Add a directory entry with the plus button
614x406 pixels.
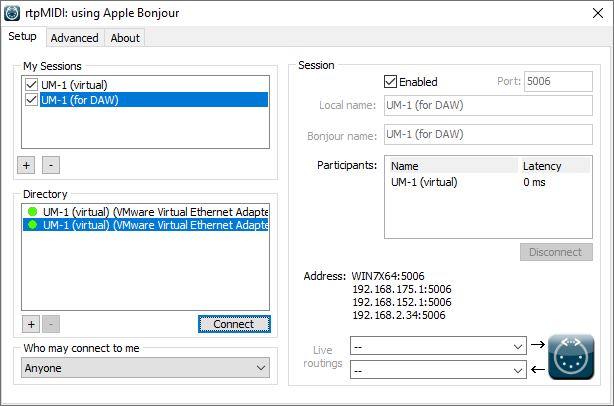[31, 324]
